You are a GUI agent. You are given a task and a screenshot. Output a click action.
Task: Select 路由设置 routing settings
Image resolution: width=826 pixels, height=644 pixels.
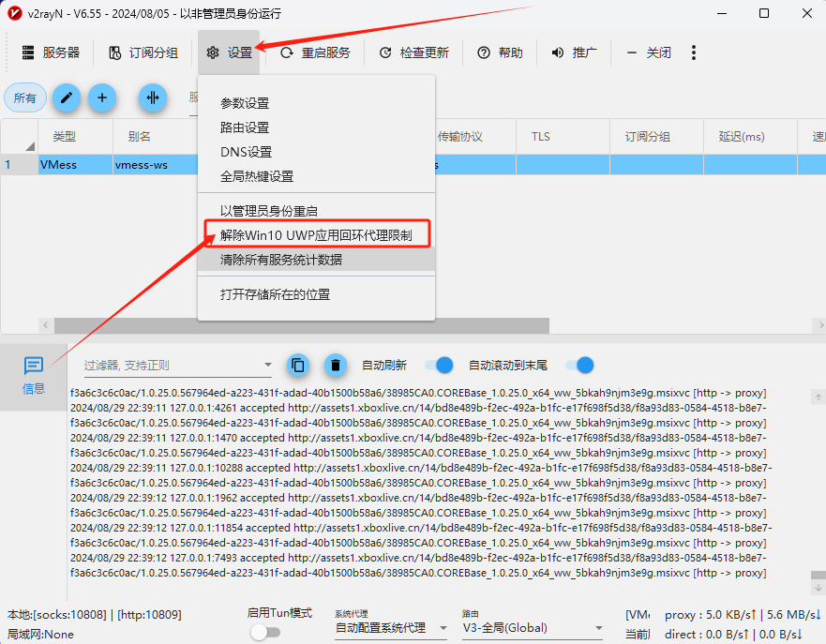pyautogui.click(x=316, y=127)
